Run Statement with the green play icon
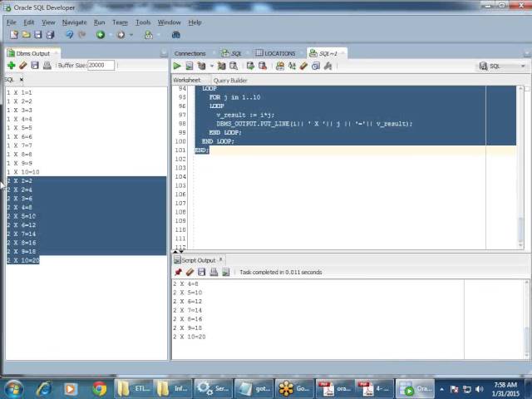The height and width of the screenshot is (399, 532). tap(177, 66)
